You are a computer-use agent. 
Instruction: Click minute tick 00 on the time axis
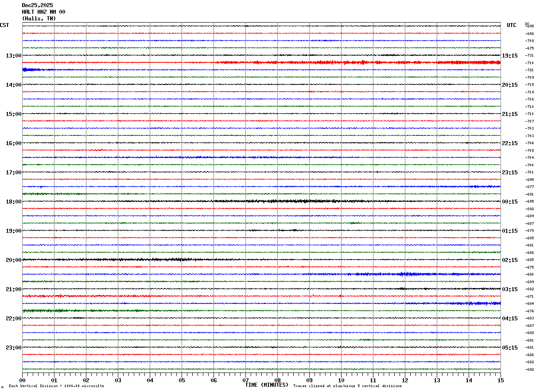23,380
